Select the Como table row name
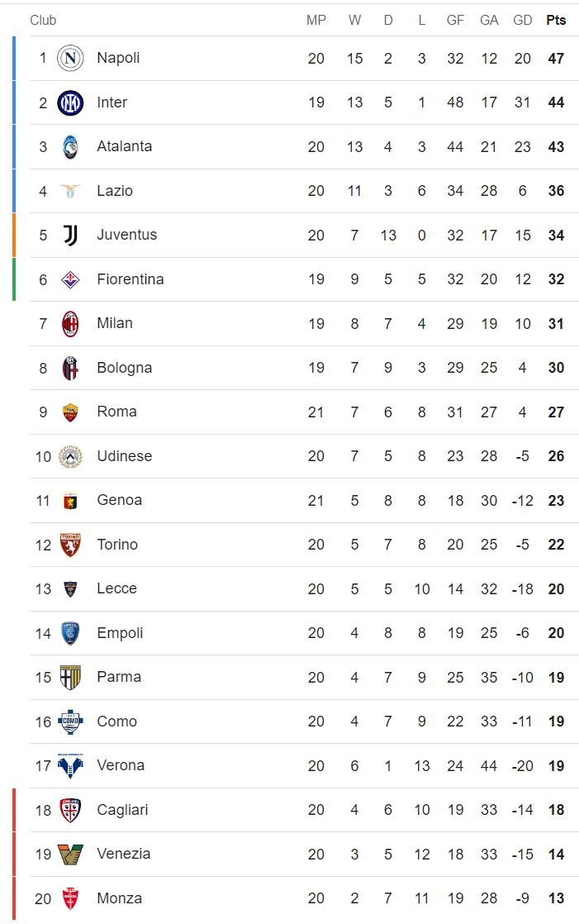 (x=116, y=722)
